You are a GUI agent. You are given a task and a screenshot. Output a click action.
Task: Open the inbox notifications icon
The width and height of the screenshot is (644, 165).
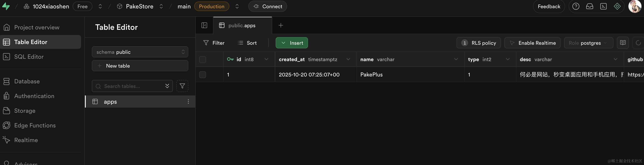coord(589,6)
